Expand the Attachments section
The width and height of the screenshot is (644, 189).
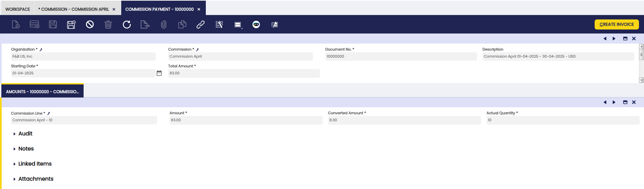click(x=36, y=179)
